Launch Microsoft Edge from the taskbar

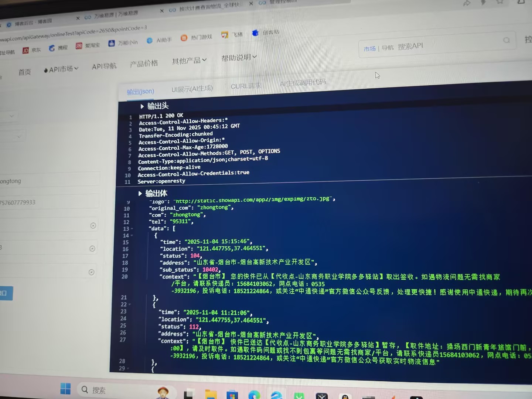tap(254, 395)
